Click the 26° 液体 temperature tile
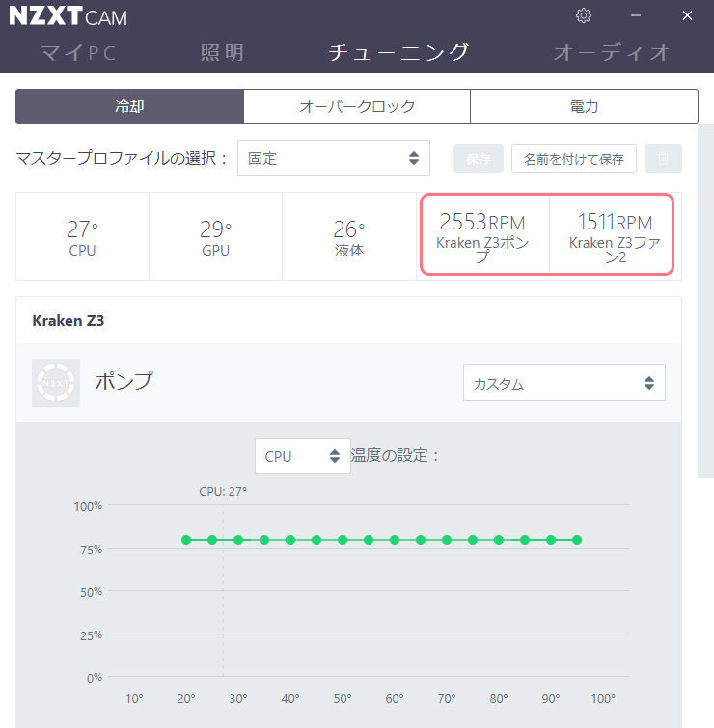 point(349,236)
